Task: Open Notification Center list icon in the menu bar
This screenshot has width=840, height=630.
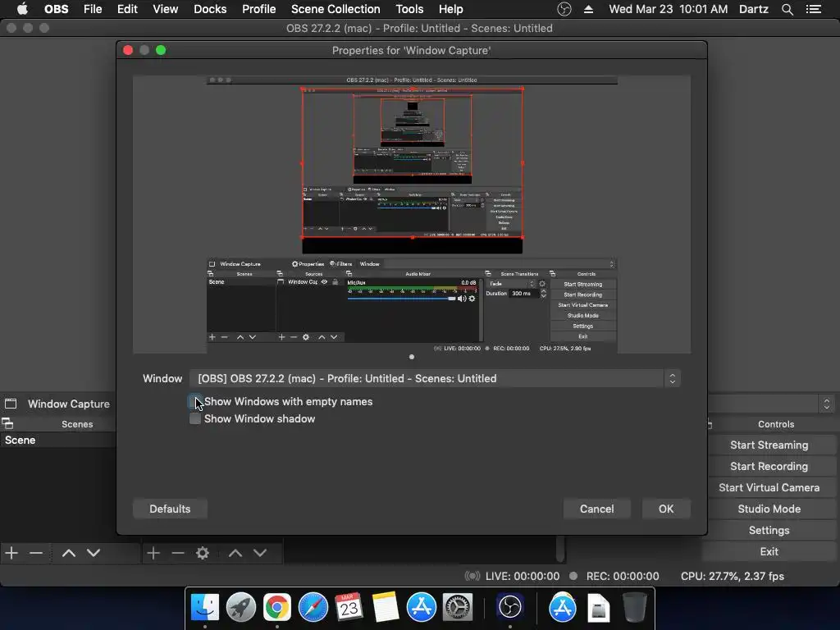Action: point(814,9)
